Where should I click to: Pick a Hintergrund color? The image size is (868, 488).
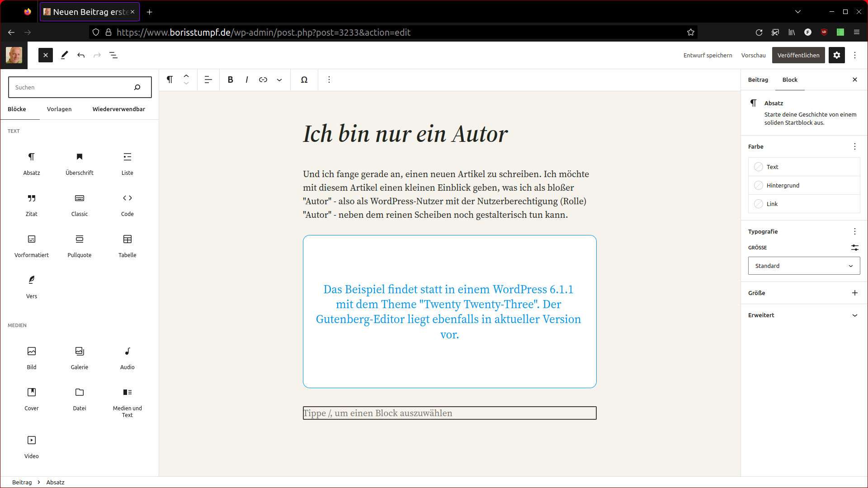[x=804, y=185]
